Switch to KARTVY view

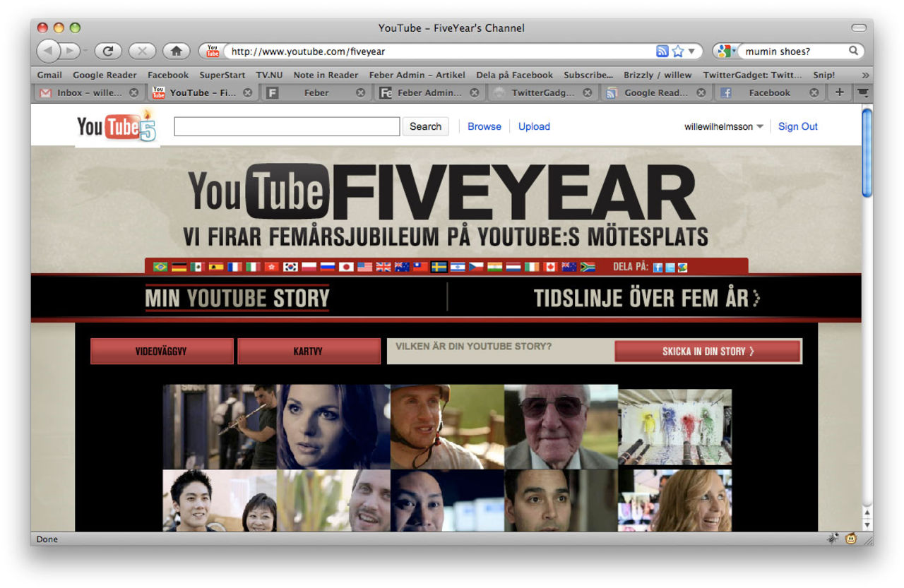click(x=309, y=351)
